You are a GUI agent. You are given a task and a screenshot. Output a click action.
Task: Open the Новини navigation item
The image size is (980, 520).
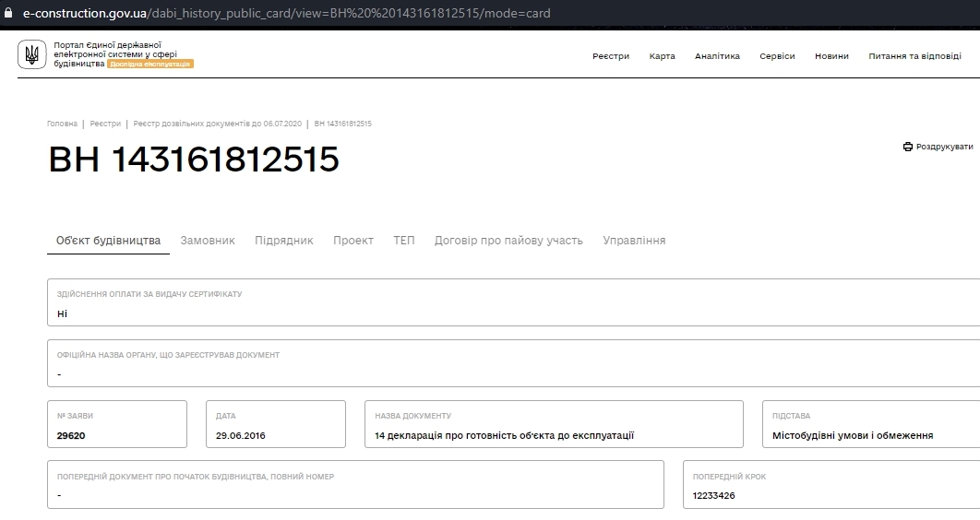tap(831, 56)
